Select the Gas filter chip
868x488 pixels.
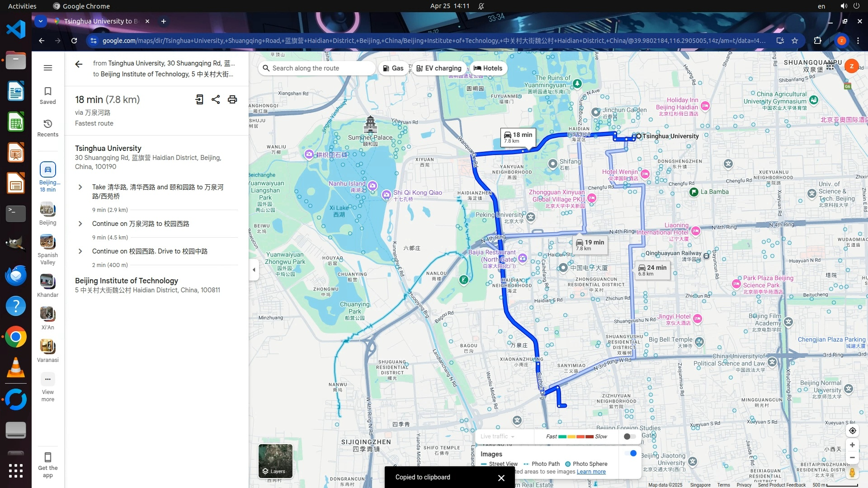pyautogui.click(x=393, y=68)
